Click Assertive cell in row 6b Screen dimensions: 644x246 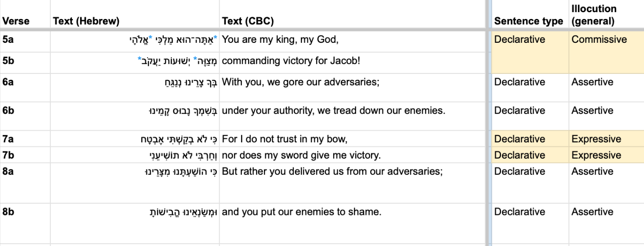pos(607,116)
